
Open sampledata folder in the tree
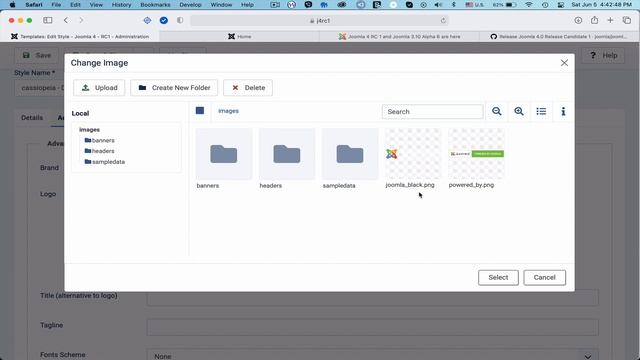click(x=105, y=162)
